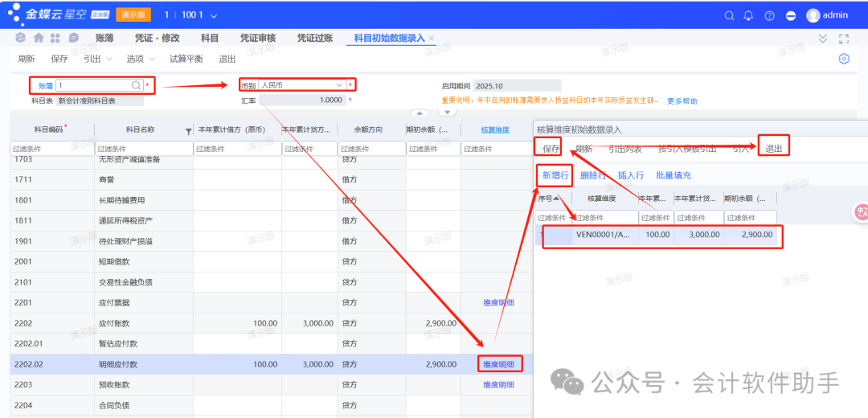Image resolution: width=868 pixels, height=418 pixels.
Task: Open the 引出 dropdown in the toolbar
Action: pos(96,59)
